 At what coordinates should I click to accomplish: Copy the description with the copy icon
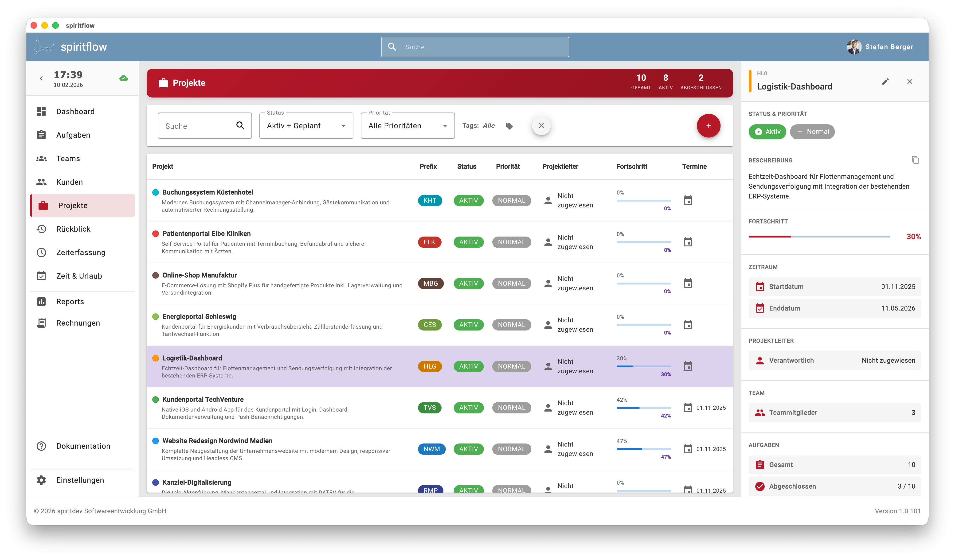[x=915, y=160]
